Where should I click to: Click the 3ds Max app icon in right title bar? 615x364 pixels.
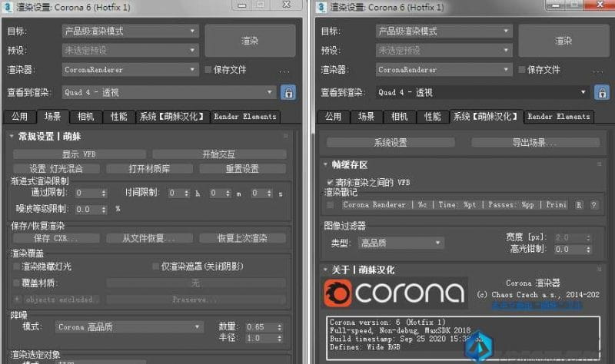(321, 7)
